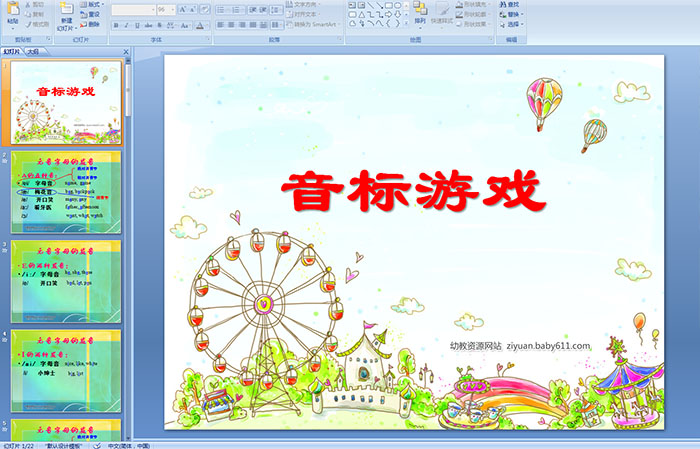Image resolution: width=700 pixels, height=449 pixels.
Task: Click the Font Color red A swatch
Action: (200, 25)
